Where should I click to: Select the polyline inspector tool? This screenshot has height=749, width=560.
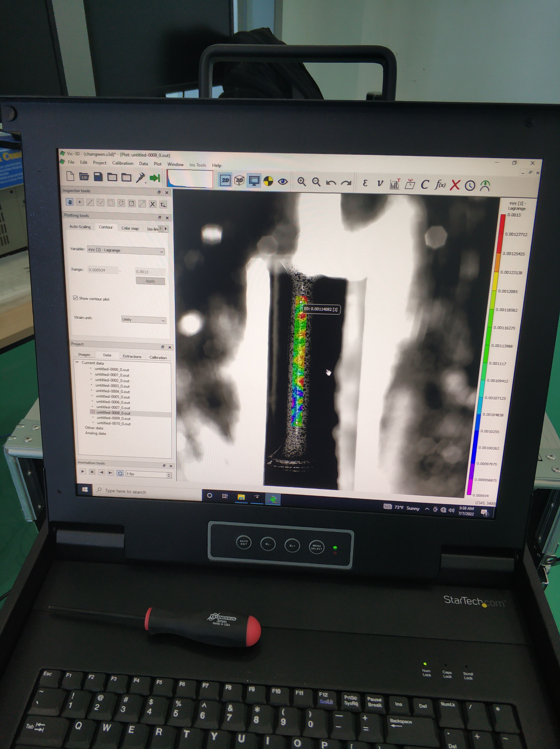coord(100,203)
